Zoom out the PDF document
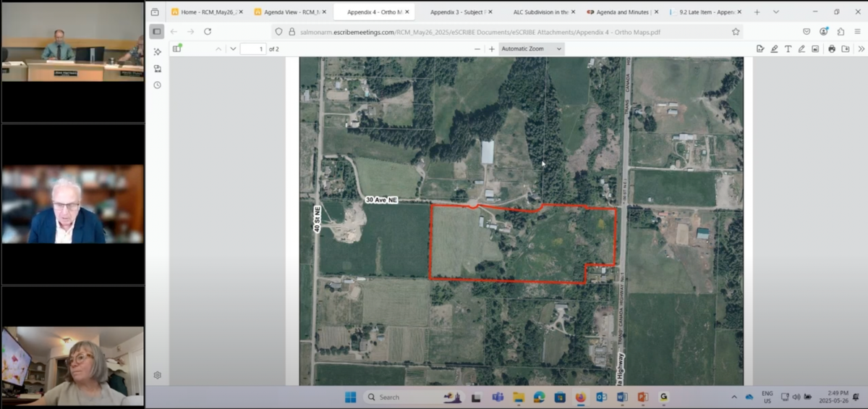The image size is (868, 409). pyautogui.click(x=477, y=49)
